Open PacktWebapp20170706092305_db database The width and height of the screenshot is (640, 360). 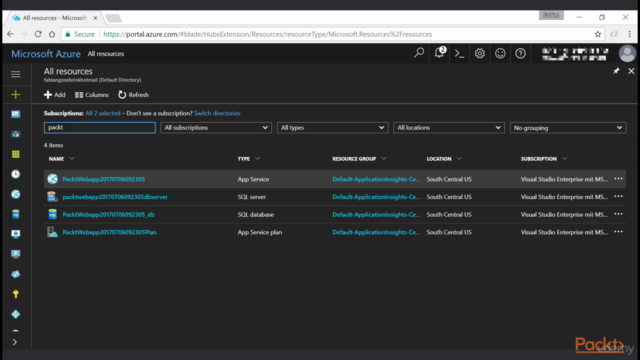pos(109,215)
